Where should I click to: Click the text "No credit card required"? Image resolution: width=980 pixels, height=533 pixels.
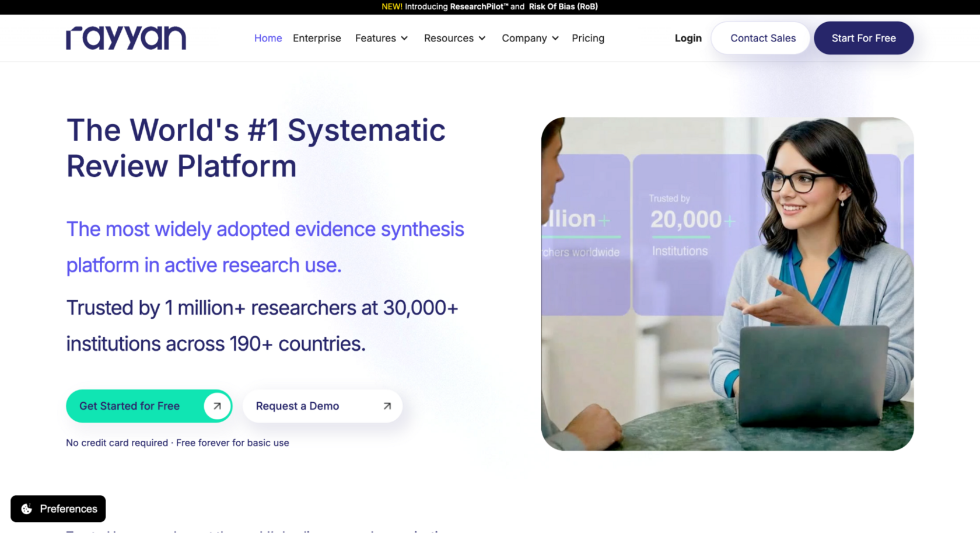tap(117, 443)
